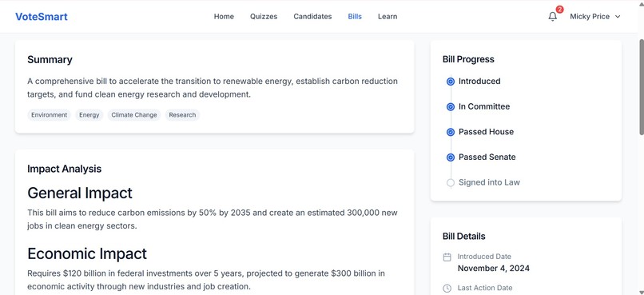Viewport: 644px width, 295px height.
Task: Open the Candidates nav item
Action: (x=312, y=17)
